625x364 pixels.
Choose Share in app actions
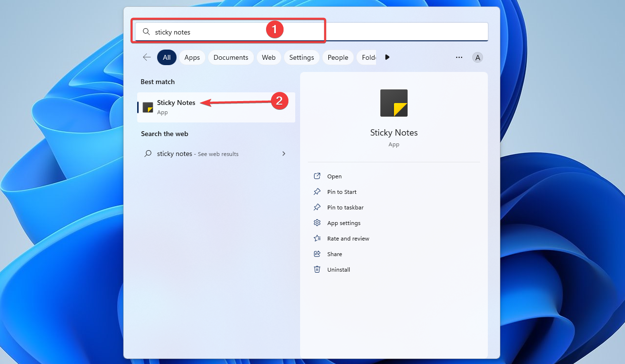(x=335, y=254)
